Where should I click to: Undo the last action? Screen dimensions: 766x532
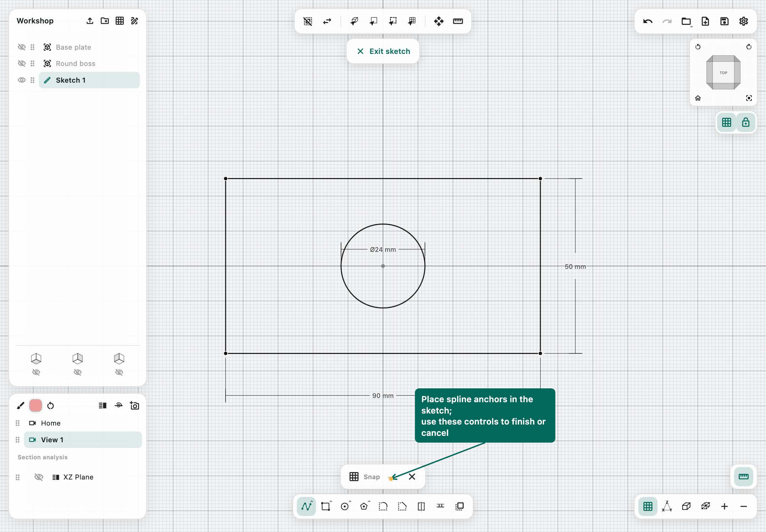(x=648, y=21)
